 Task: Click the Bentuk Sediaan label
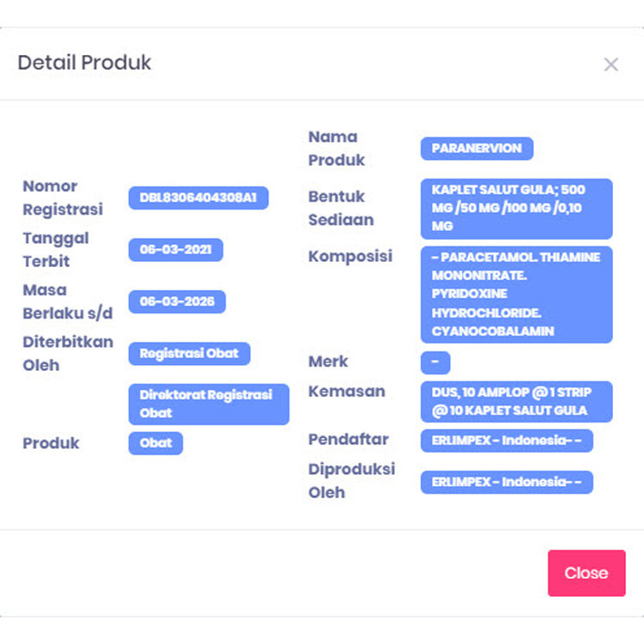(341, 208)
